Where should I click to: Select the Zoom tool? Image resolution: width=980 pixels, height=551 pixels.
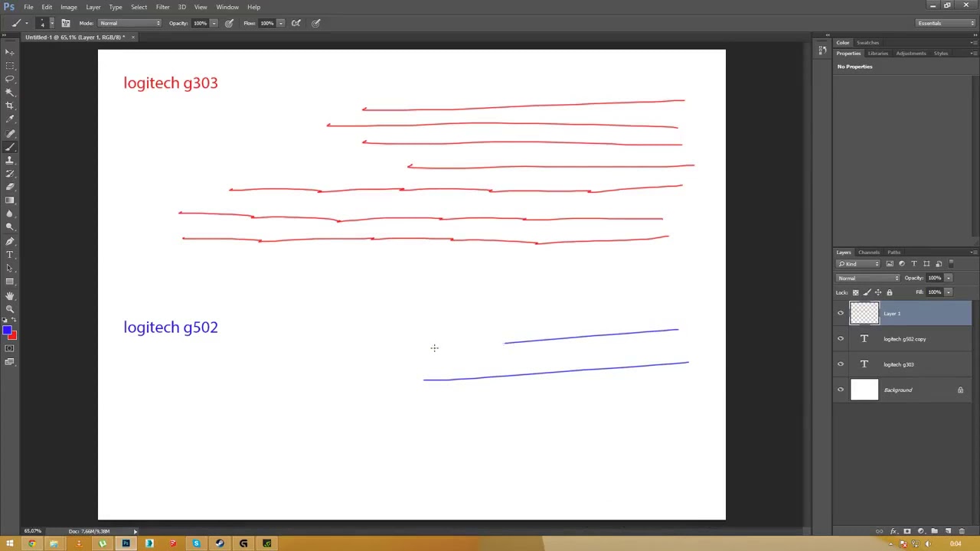pyautogui.click(x=10, y=308)
